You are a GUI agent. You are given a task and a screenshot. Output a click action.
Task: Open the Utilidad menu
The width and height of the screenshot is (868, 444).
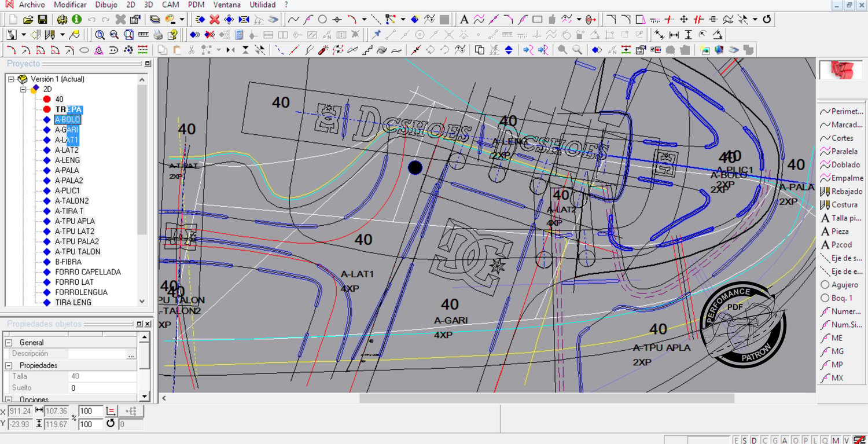(x=263, y=5)
